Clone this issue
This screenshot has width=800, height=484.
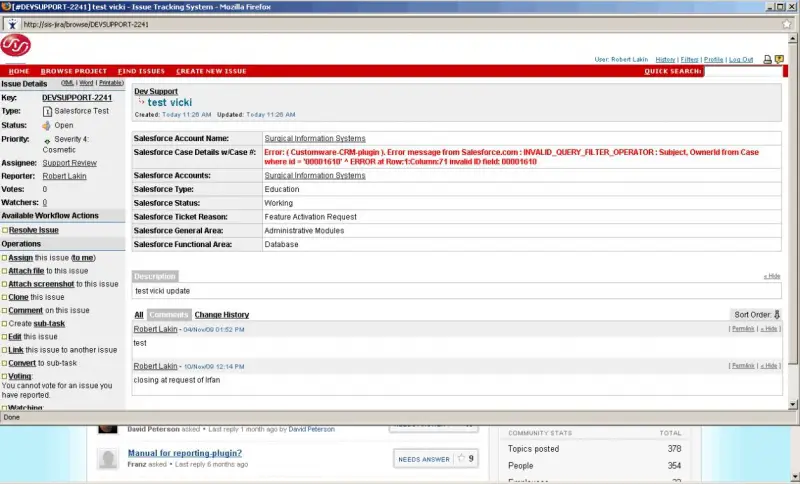pyautogui.click(x=18, y=297)
